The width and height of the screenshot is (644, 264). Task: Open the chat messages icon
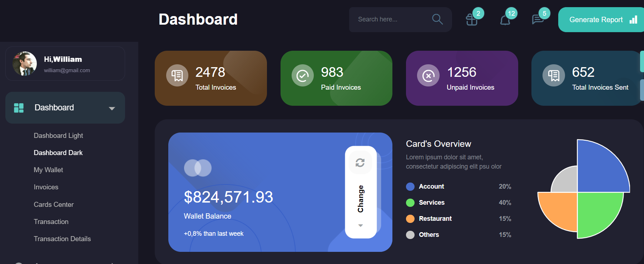537,20
